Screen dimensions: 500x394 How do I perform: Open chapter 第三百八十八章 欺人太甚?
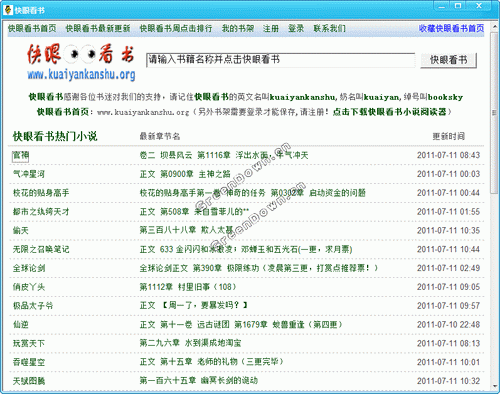click(186, 230)
